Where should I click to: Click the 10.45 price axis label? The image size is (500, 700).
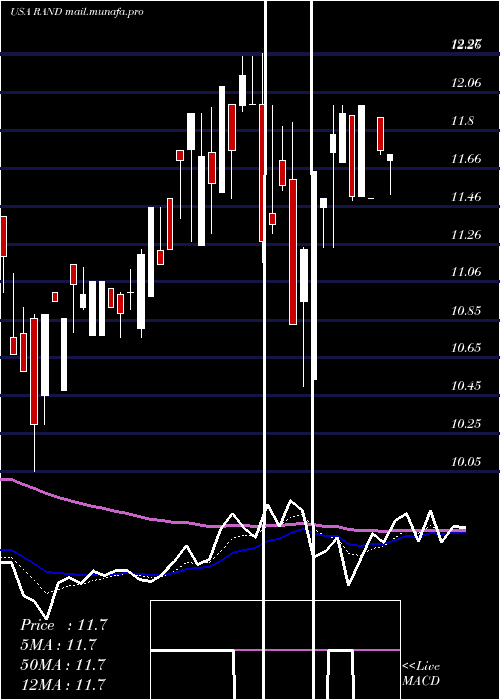pyautogui.click(x=466, y=385)
